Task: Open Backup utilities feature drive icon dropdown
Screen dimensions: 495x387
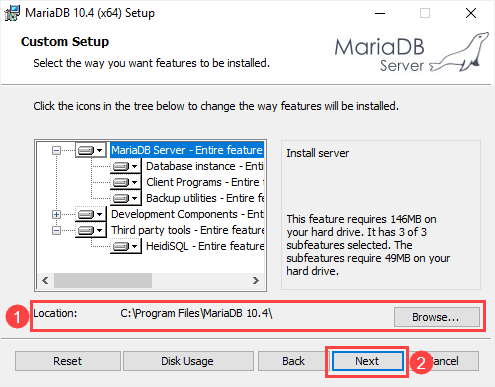Action: point(126,198)
